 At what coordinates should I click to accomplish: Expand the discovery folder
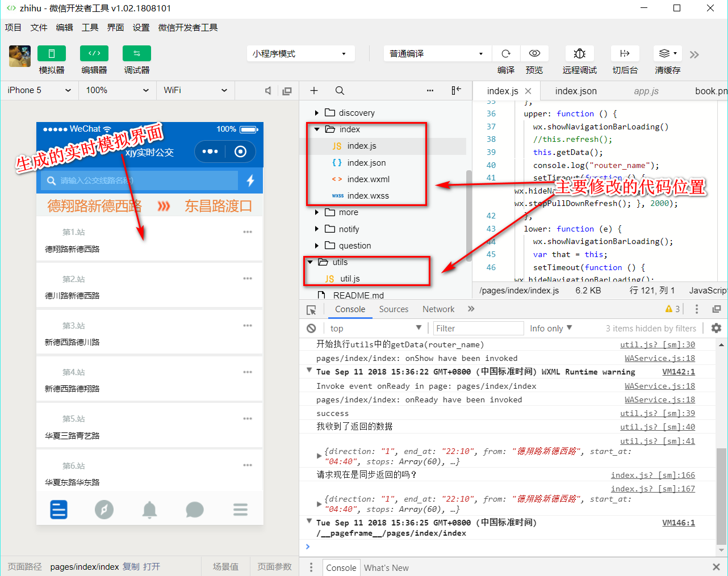(316, 113)
